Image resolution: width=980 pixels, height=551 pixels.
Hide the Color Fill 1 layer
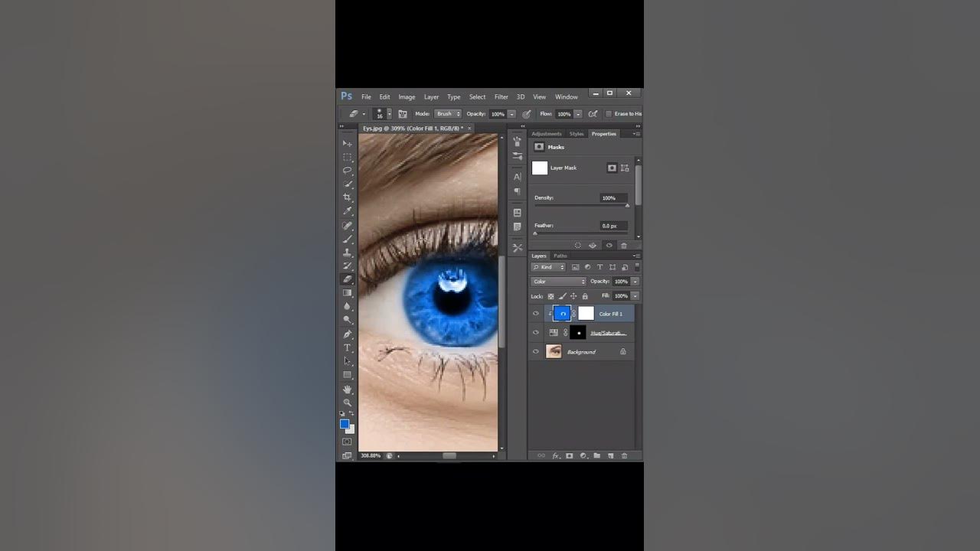pyautogui.click(x=536, y=314)
